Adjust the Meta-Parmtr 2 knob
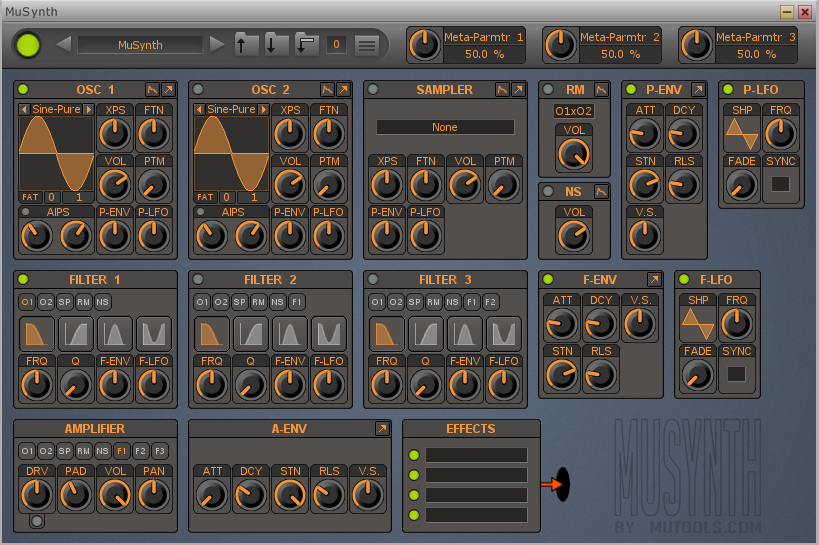 tap(560, 45)
